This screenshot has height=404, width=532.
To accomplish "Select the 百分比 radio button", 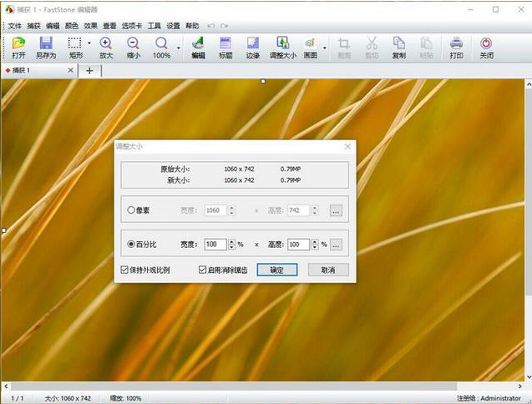I will tap(131, 244).
